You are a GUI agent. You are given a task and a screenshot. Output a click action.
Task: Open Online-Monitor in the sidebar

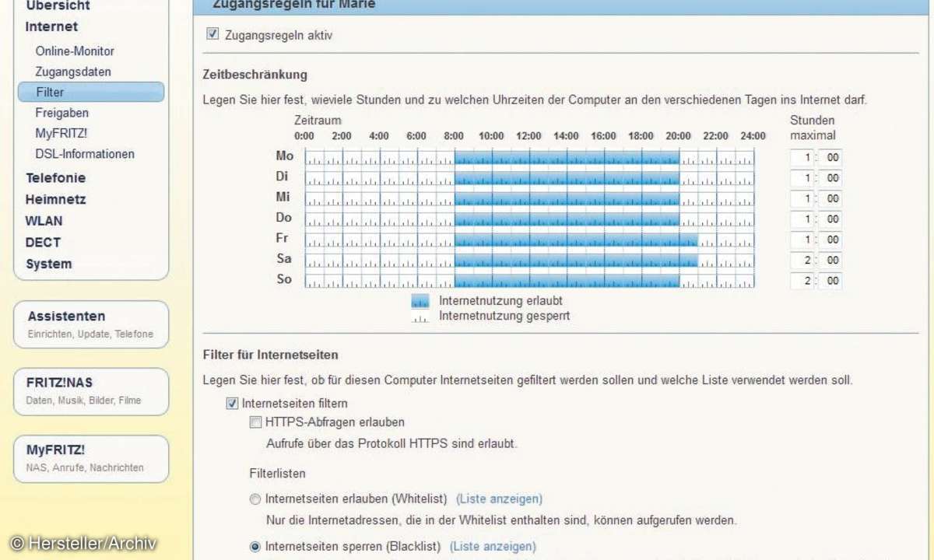[75, 51]
